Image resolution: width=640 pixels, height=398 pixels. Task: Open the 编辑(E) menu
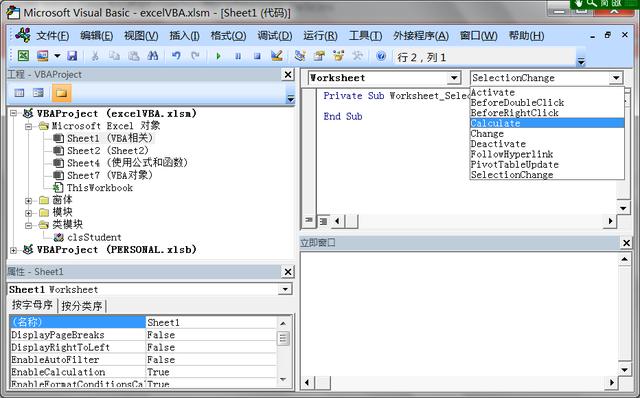point(96,36)
